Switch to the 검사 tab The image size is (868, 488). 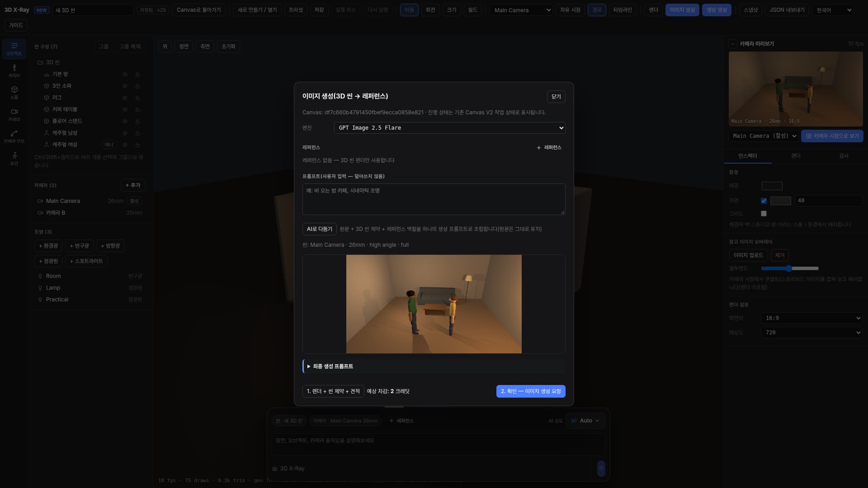(844, 156)
